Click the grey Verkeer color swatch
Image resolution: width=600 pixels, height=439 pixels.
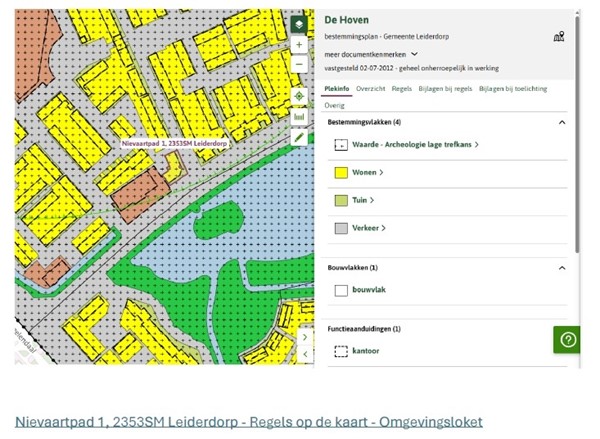point(341,228)
